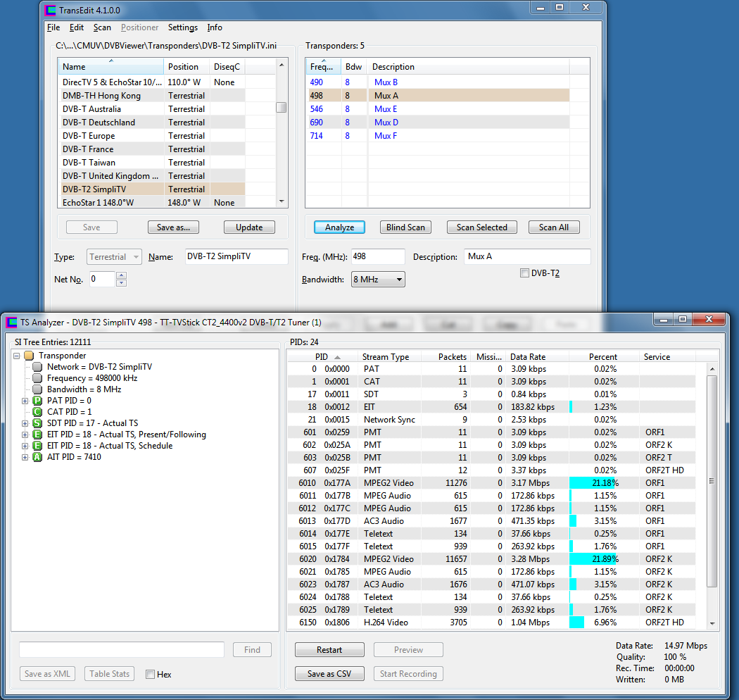Click the Transponder folder icon in tree
The width and height of the screenshot is (739, 700).
29,356
